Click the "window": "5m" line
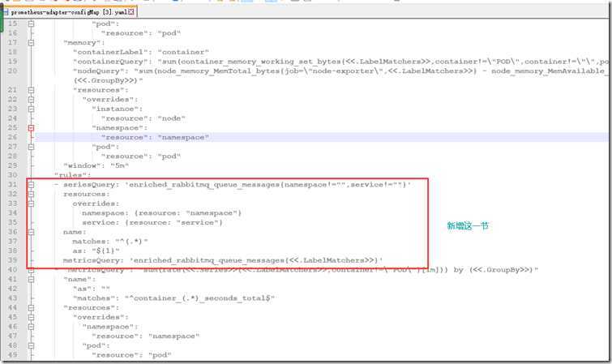 [96, 165]
